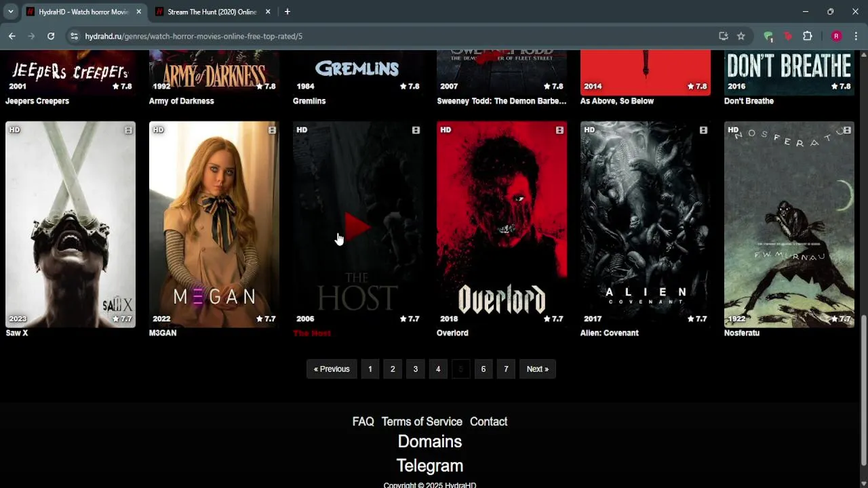This screenshot has height=488, width=868.
Task: Open a new browser tab
Action: pyautogui.click(x=288, y=12)
